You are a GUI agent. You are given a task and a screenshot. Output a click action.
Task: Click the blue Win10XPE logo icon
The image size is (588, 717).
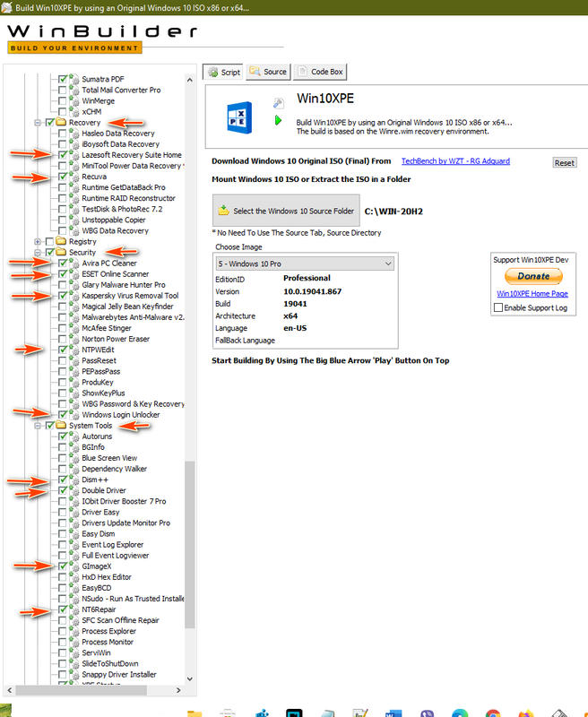pyautogui.click(x=239, y=117)
